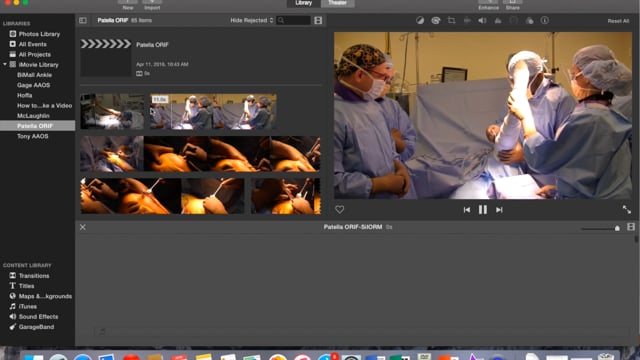The width and height of the screenshot is (640, 360).
Task: Click the New project button
Action: click(x=128, y=5)
